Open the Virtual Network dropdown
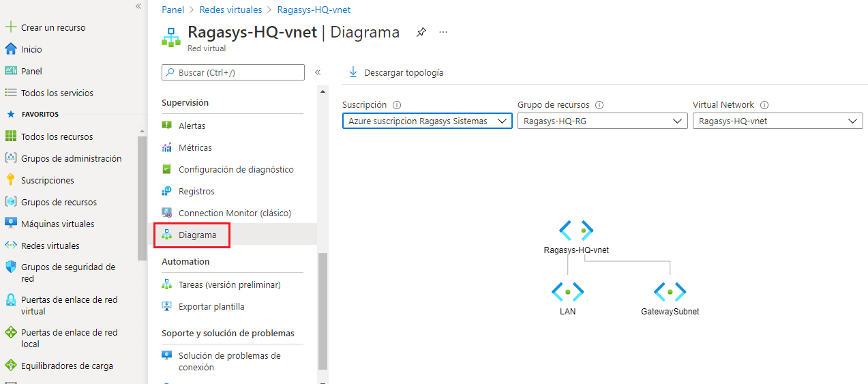868x384 pixels. tap(778, 121)
